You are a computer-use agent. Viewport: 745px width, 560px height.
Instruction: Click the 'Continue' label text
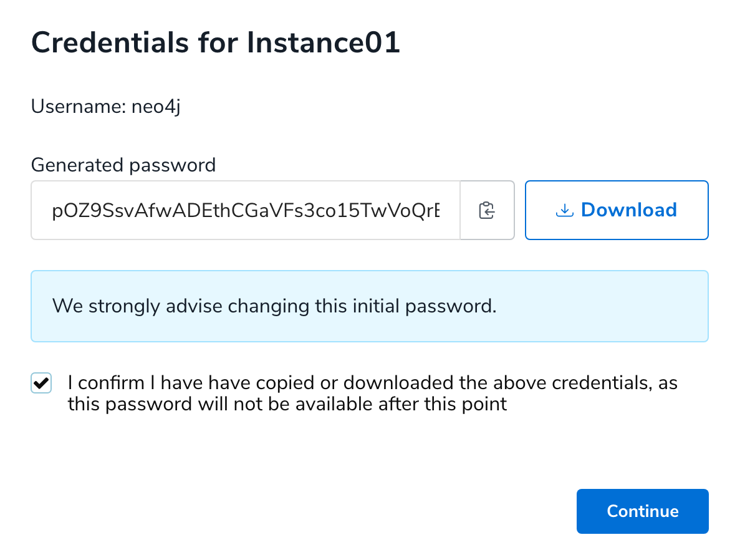642,511
